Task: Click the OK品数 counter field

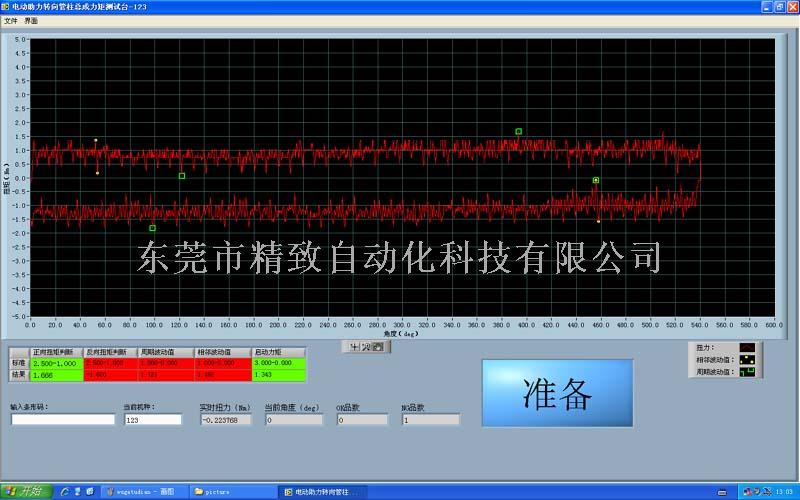Action: click(362, 420)
